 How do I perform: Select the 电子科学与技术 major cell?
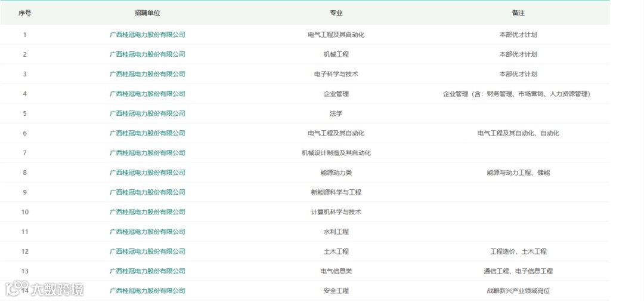tap(336, 74)
